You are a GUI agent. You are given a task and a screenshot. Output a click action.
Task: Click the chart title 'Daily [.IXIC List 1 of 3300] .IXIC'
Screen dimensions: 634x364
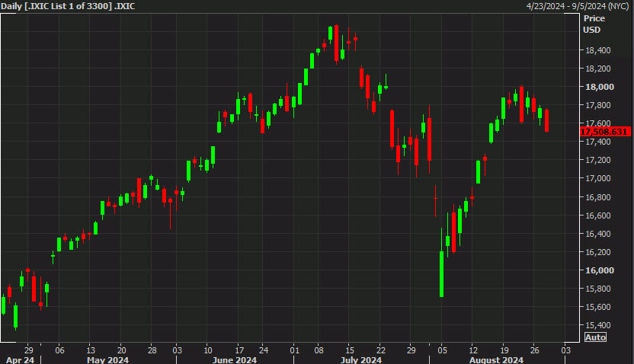(68, 6)
